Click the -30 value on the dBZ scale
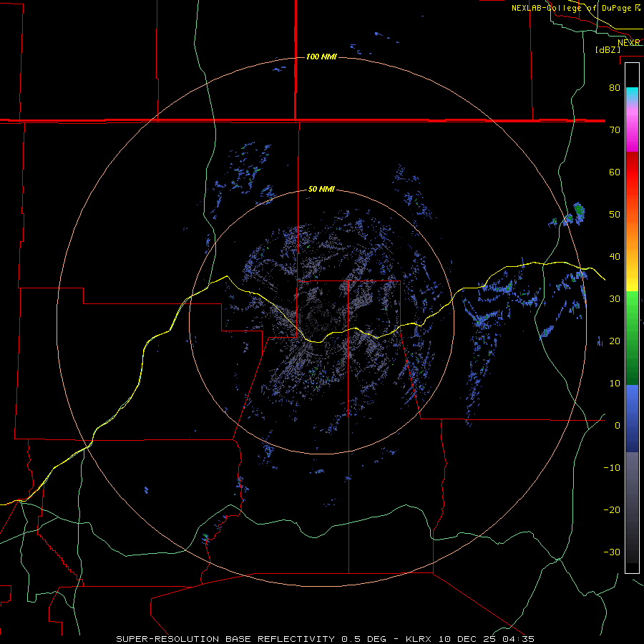This screenshot has height=644, width=644. tap(612, 552)
